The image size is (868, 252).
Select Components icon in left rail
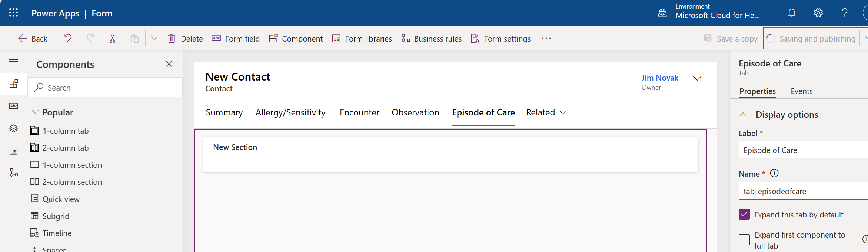pyautogui.click(x=14, y=84)
